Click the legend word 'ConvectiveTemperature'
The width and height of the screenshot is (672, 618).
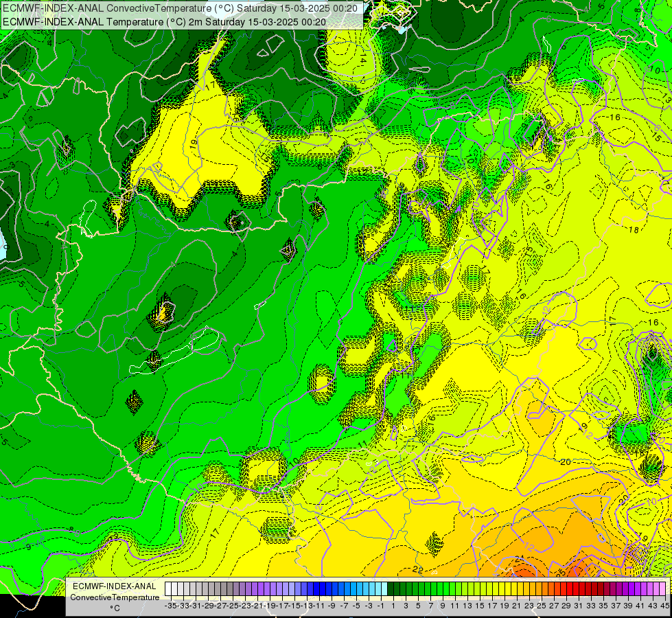(x=115, y=597)
